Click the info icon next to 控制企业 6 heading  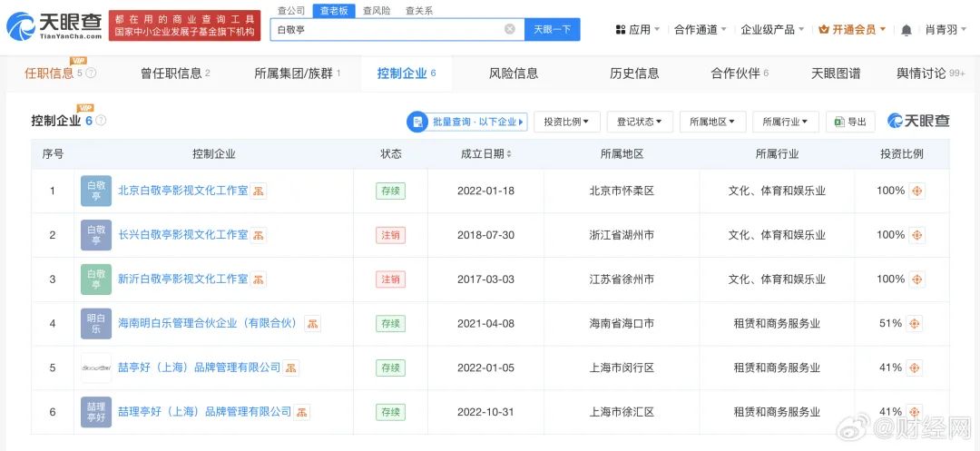pos(101,121)
